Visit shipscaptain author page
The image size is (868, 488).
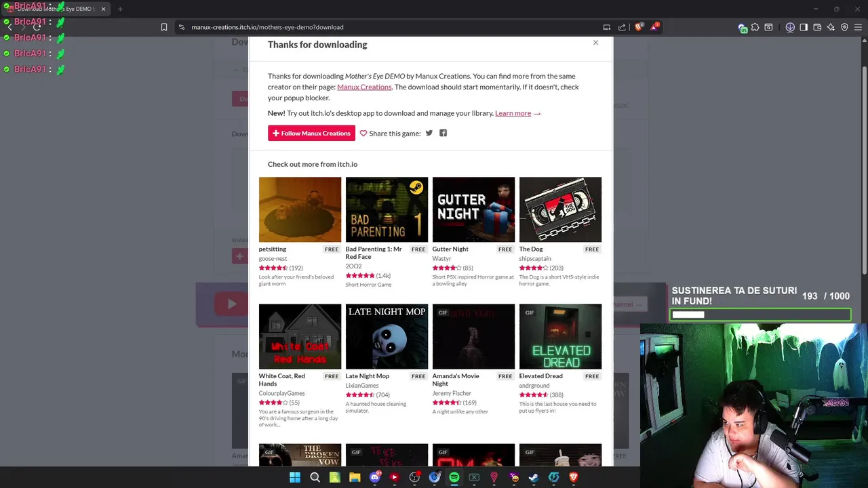(x=535, y=258)
